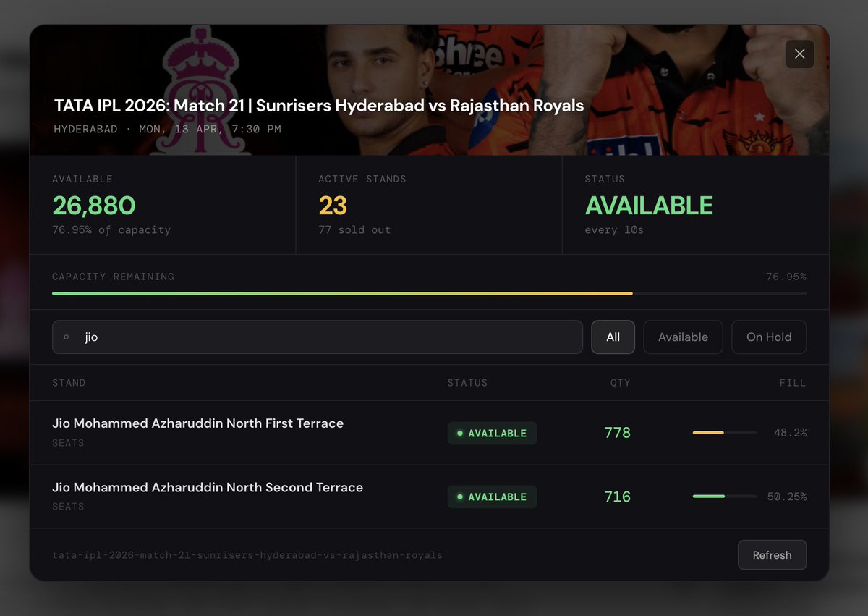Focus the stand search field containing jio
Viewport: 868px width, 616px height.
click(x=318, y=337)
